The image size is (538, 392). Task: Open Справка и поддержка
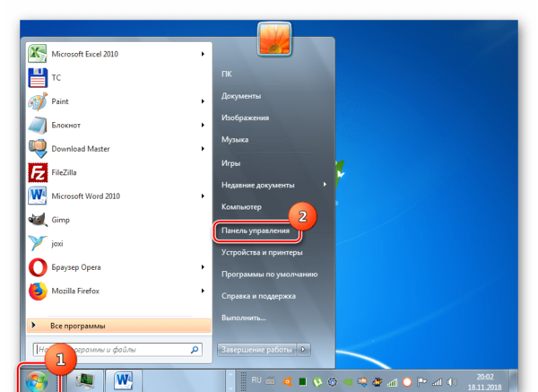point(259,296)
